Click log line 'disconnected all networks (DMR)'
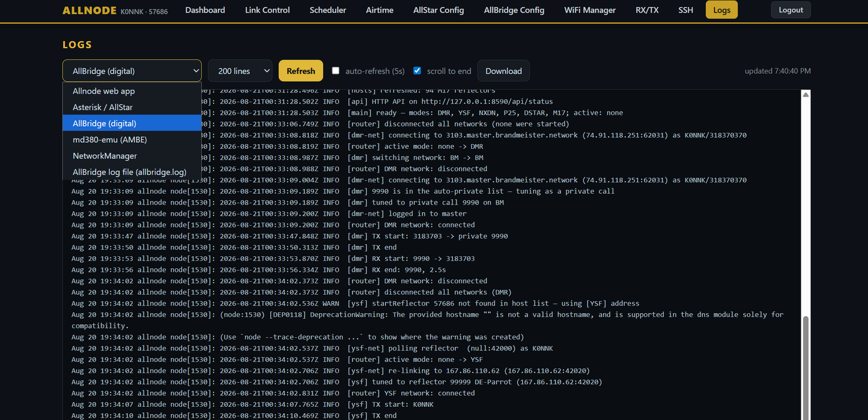 [x=291, y=292]
